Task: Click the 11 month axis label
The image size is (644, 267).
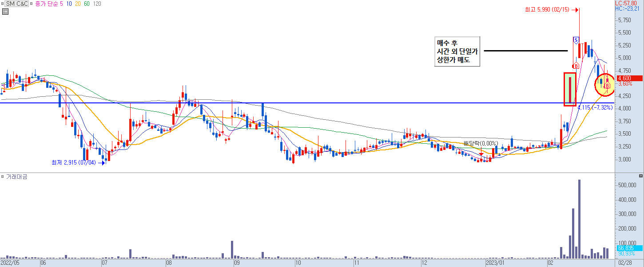Action: (x=357, y=263)
